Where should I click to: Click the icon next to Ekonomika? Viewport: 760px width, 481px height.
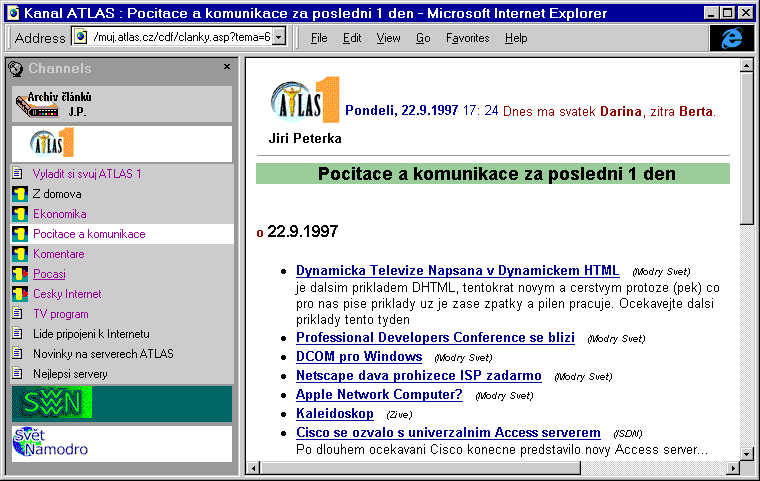[x=20, y=214]
